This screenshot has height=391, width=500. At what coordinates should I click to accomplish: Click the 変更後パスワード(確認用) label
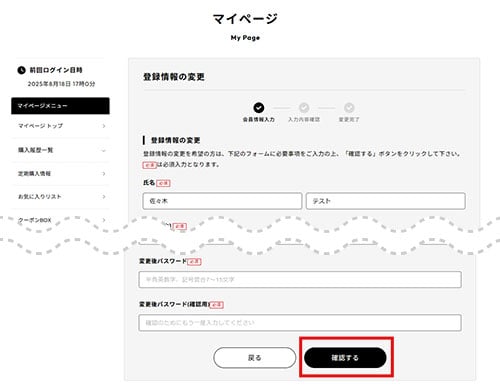click(x=174, y=304)
